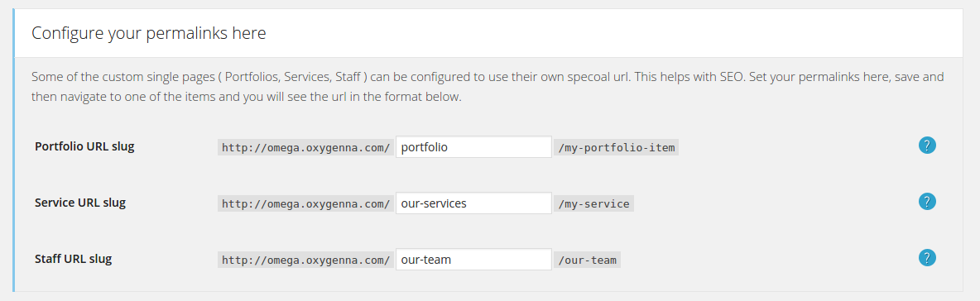Click the Configure your permalinks here heading
This screenshot has height=301, width=980.
149,33
